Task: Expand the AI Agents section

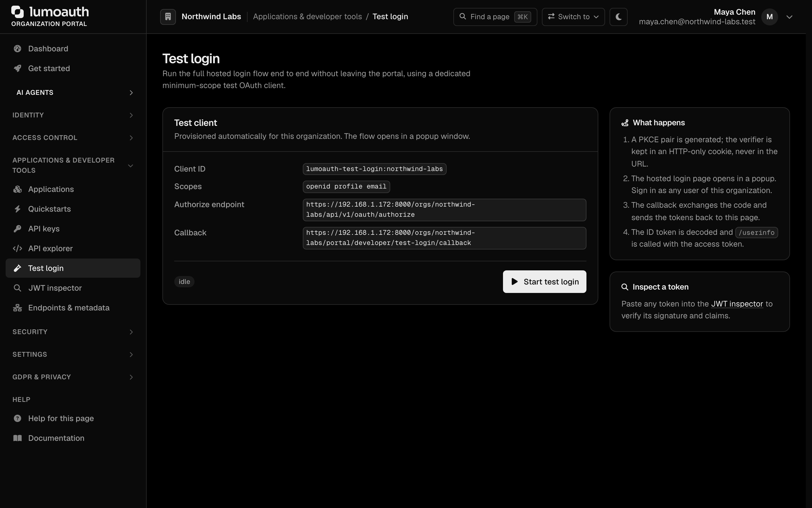Action: click(73, 93)
